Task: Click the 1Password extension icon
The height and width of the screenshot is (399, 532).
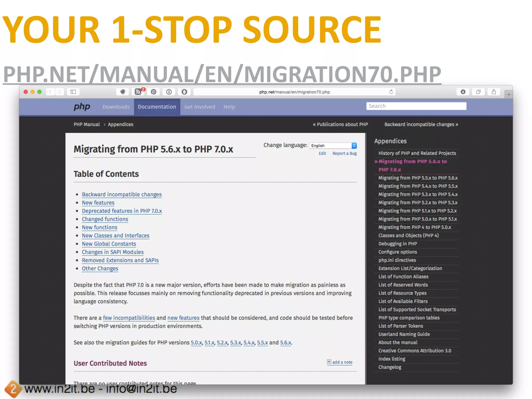Action: (169, 92)
